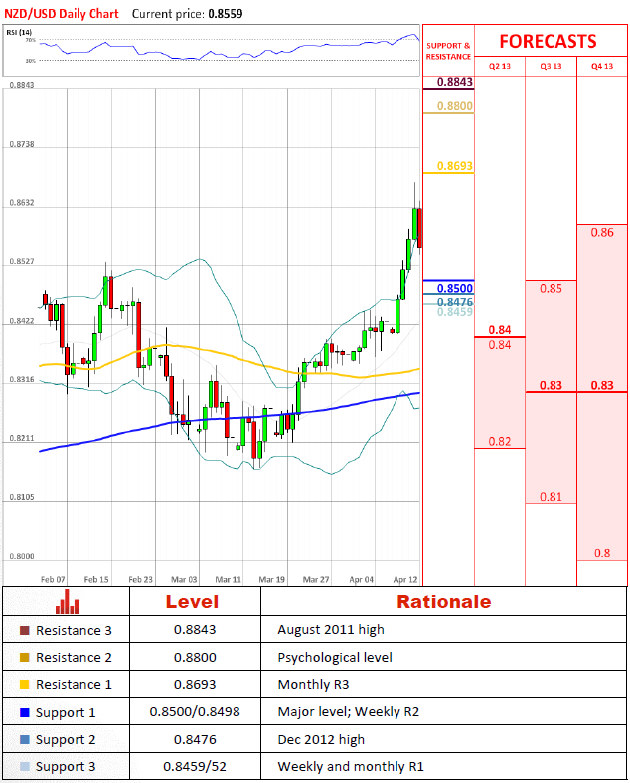Click the 0.8500/0.8498 level cell
Screen dimensions: 630x783
click(195, 711)
